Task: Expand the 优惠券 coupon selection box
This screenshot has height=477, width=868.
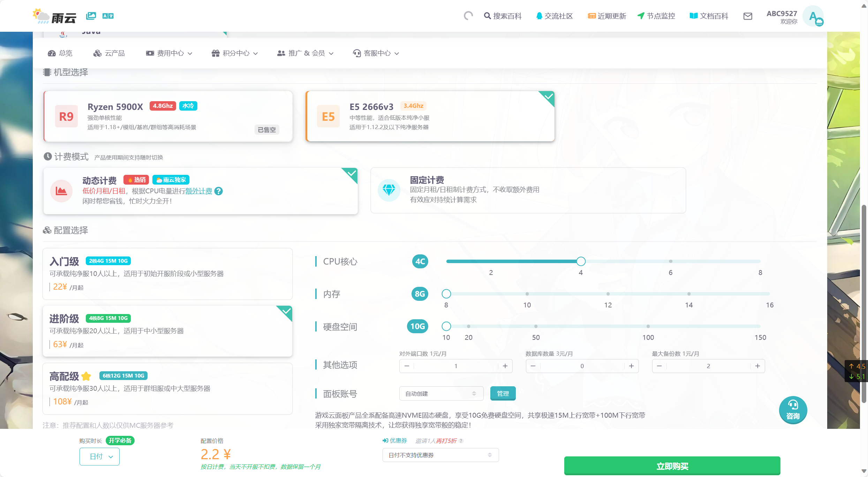Action: click(440, 455)
